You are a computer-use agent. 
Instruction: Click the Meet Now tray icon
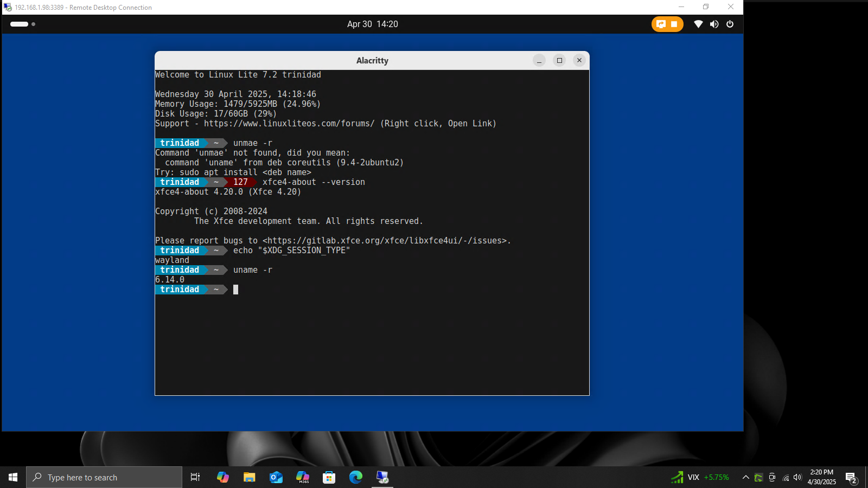click(772, 477)
